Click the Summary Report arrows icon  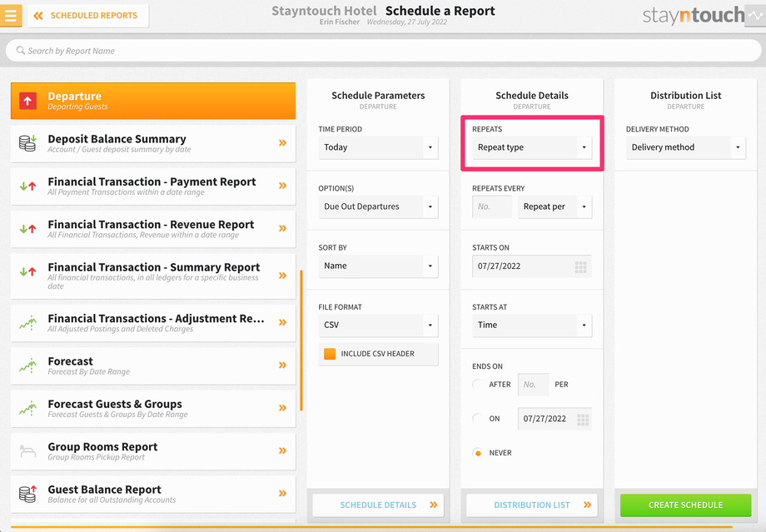[x=27, y=271]
